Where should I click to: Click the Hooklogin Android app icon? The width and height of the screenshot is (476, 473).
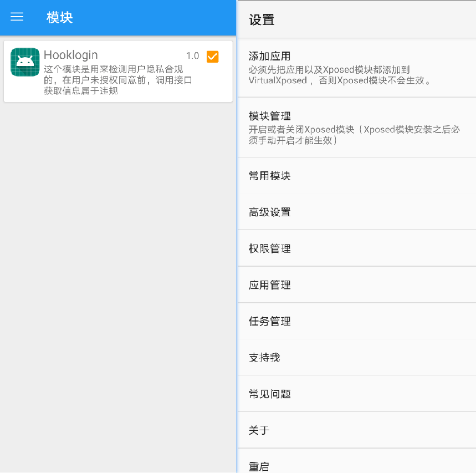(x=25, y=62)
